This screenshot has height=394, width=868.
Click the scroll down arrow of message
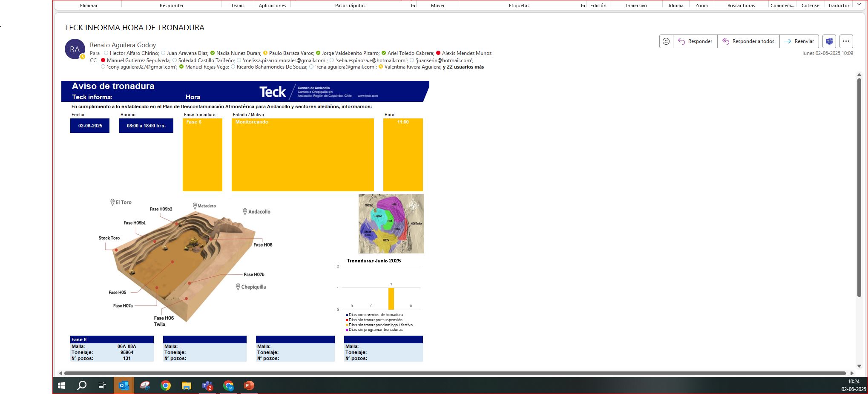(x=859, y=366)
